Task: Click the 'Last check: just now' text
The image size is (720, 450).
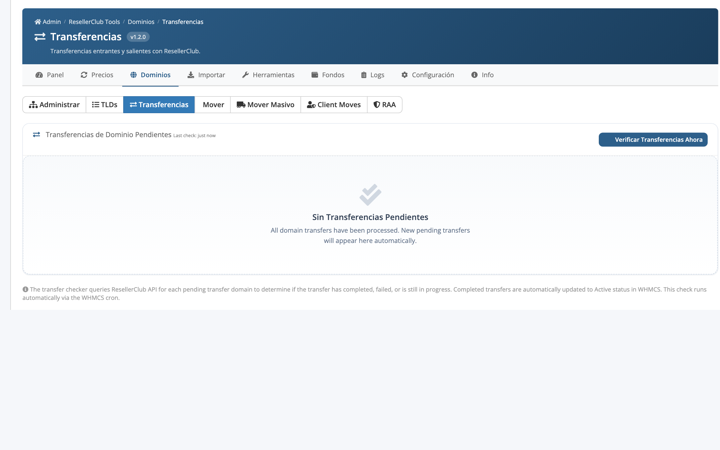Action: pos(194,135)
